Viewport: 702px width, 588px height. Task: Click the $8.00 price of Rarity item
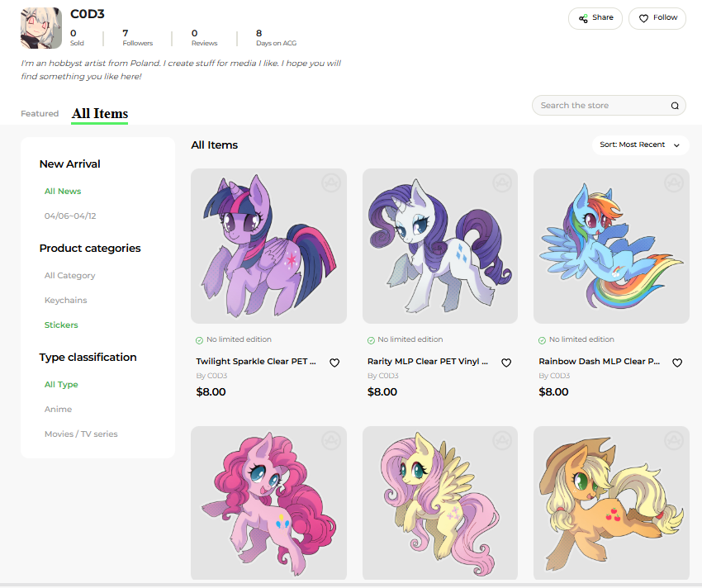tap(382, 391)
